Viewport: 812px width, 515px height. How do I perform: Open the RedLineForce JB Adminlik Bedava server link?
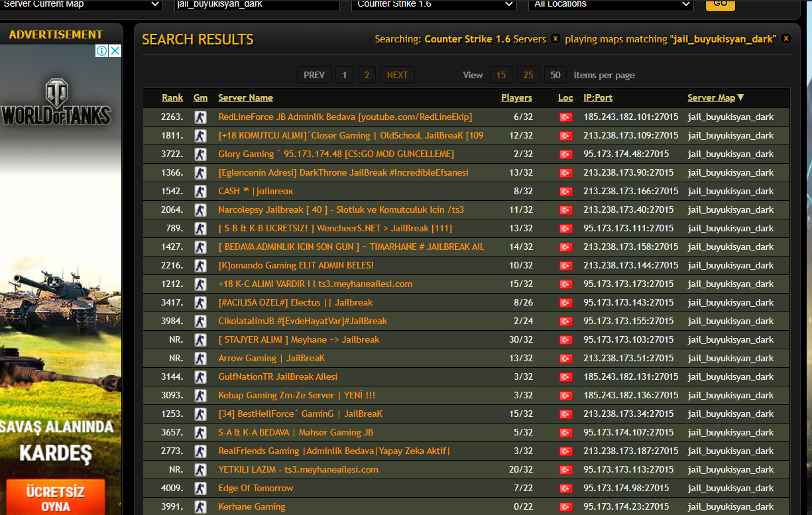click(345, 117)
